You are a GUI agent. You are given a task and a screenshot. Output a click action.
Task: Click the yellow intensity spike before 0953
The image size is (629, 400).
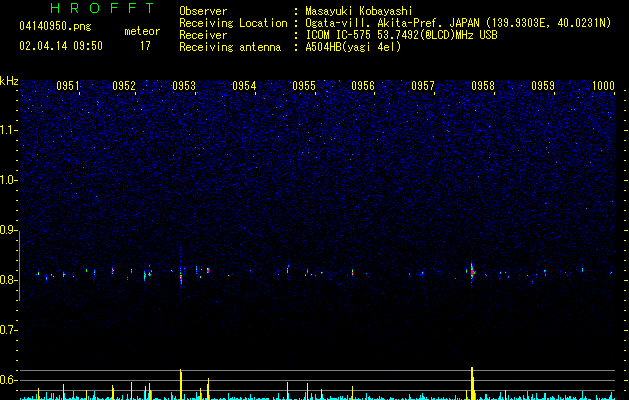(x=181, y=384)
